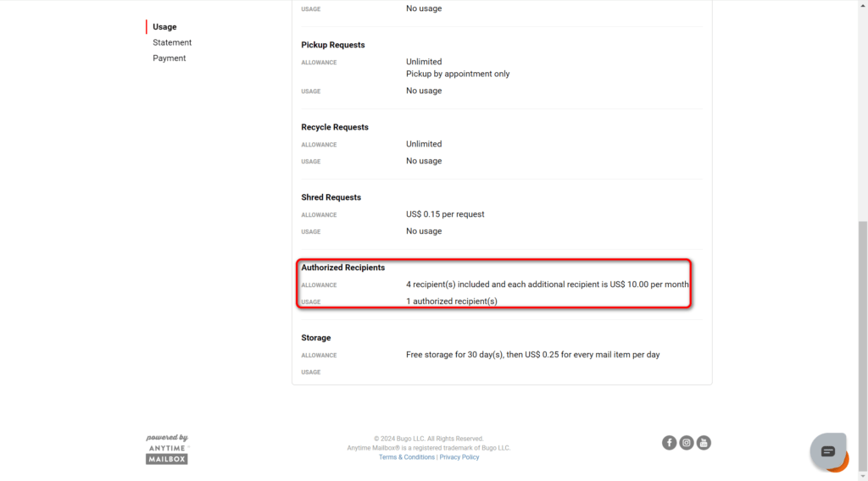Click the Storage section heading
This screenshot has height=481, width=868.
(316, 338)
